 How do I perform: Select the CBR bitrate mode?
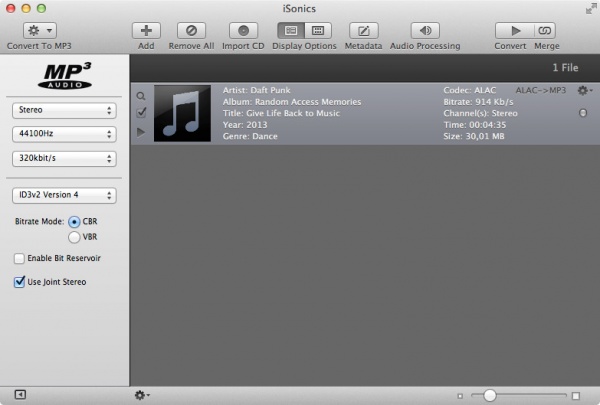[74, 222]
